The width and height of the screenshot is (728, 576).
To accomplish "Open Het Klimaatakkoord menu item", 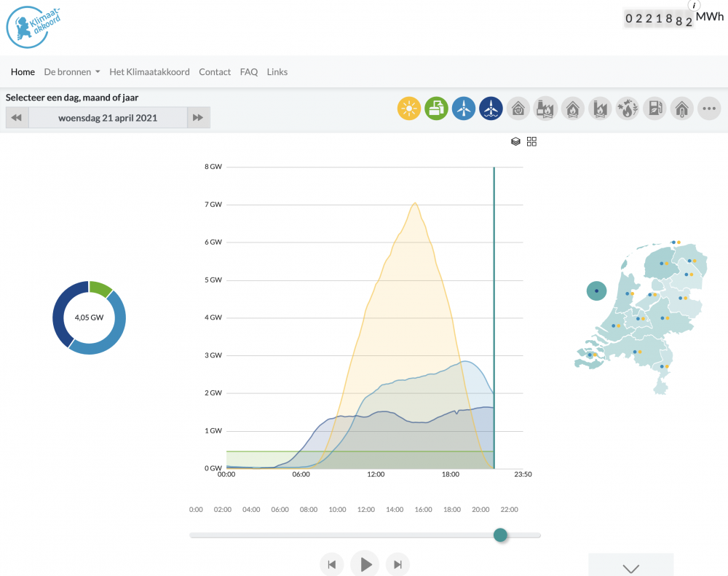I will pyautogui.click(x=149, y=72).
